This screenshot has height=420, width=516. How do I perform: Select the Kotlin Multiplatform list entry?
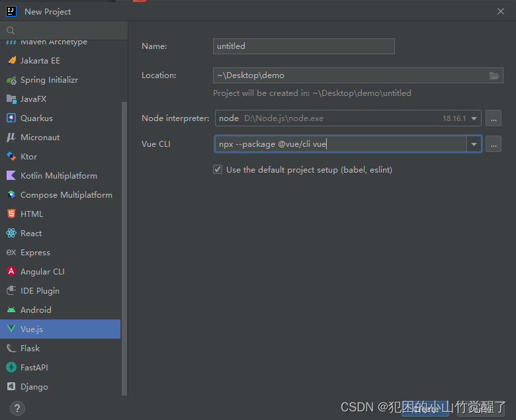[61, 176]
